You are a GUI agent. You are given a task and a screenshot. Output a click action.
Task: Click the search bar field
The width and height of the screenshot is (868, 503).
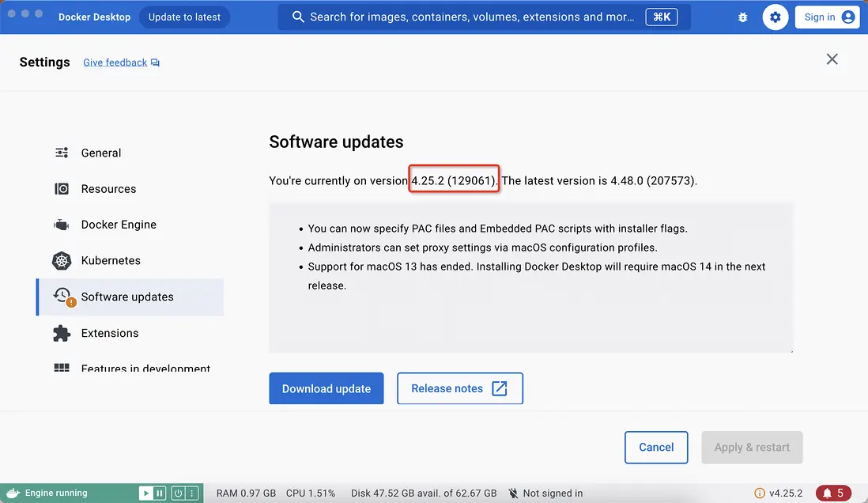coord(472,17)
